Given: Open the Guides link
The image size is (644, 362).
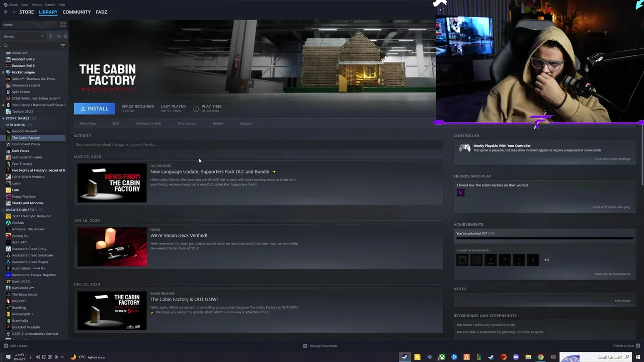Looking at the screenshot, I should coord(218,123).
